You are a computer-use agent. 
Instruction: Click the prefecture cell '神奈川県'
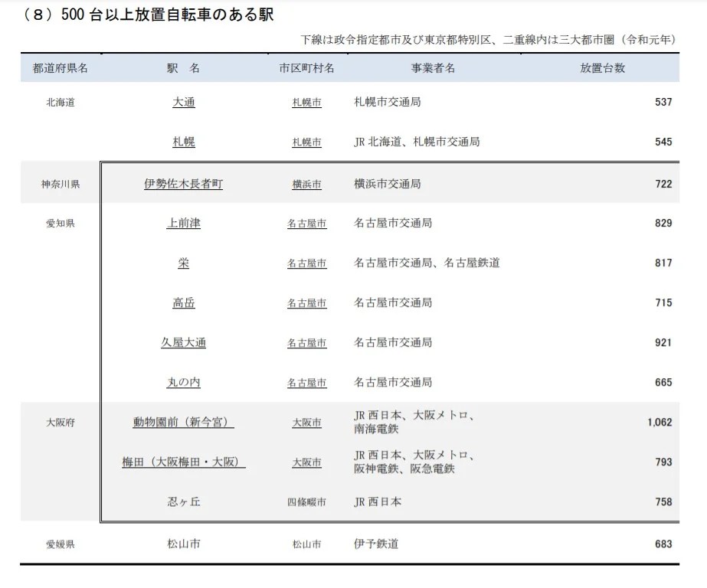click(61, 184)
